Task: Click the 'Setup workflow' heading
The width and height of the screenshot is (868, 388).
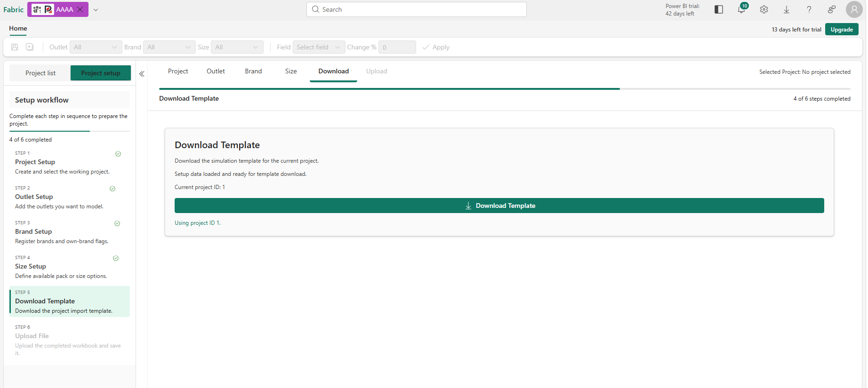Action: (42, 100)
